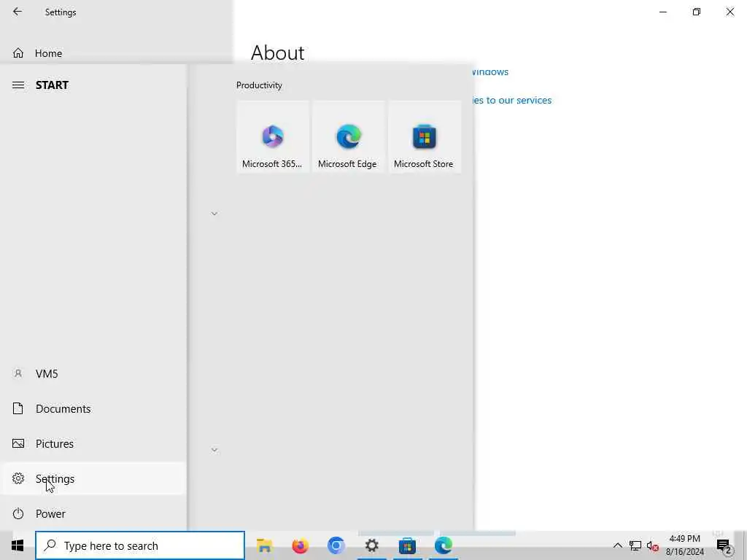
Task: Select the Productivity group heading
Action: [259, 85]
